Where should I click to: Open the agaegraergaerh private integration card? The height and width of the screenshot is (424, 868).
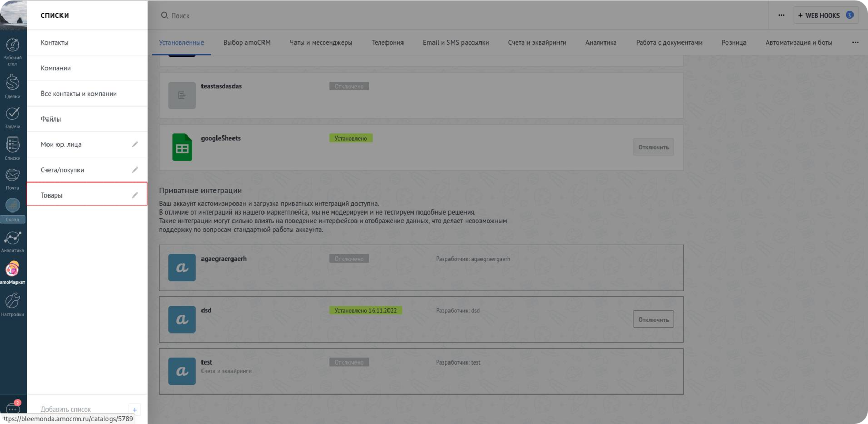(x=421, y=267)
